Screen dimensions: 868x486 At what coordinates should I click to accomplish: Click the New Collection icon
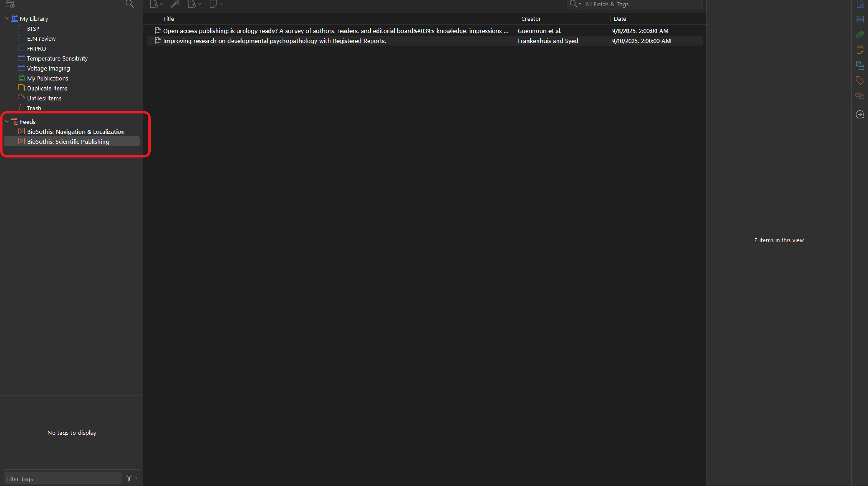click(x=10, y=4)
